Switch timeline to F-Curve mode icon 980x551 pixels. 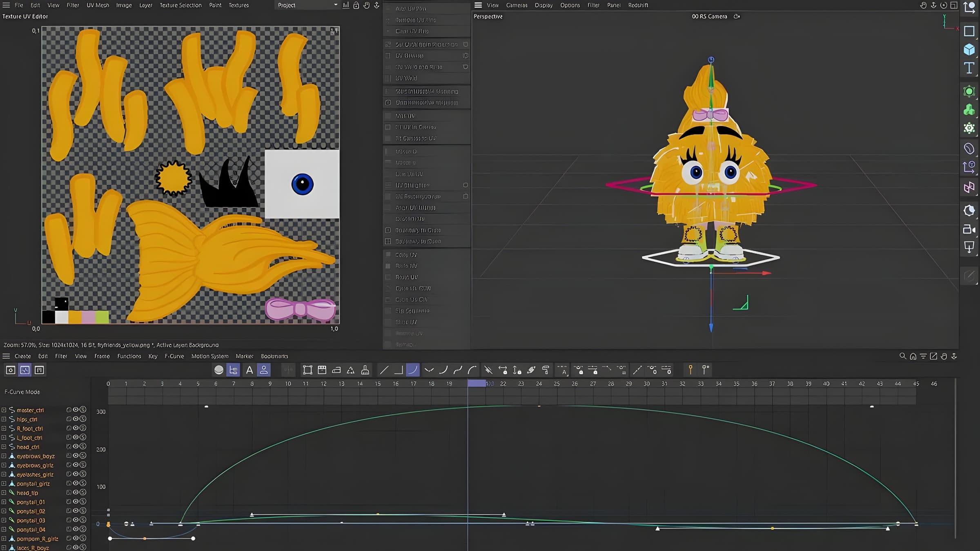coord(25,370)
